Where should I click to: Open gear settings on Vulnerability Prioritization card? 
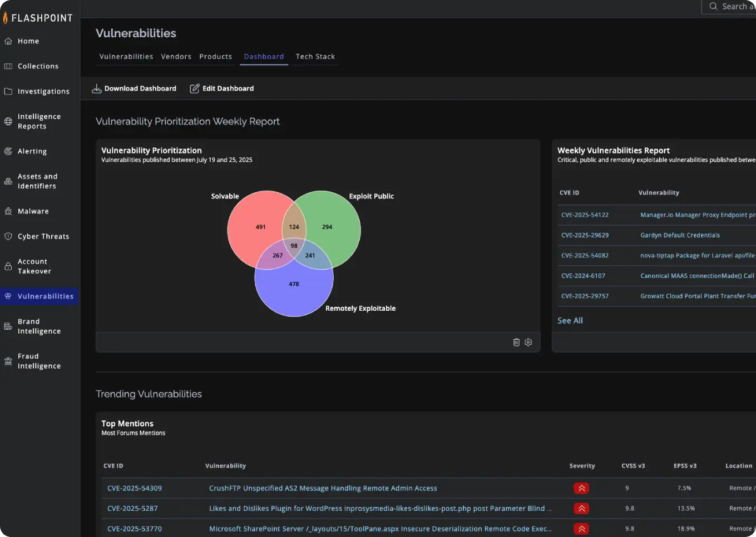pyautogui.click(x=528, y=342)
